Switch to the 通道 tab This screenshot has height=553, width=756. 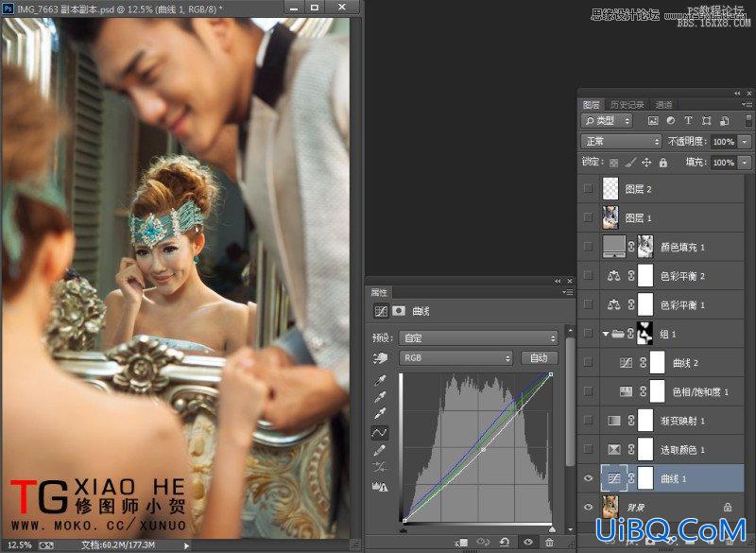click(664, 105)
